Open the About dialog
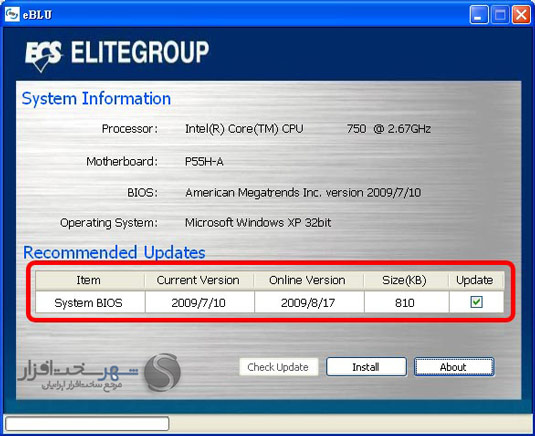535x436 pixels. pos(454,367)
